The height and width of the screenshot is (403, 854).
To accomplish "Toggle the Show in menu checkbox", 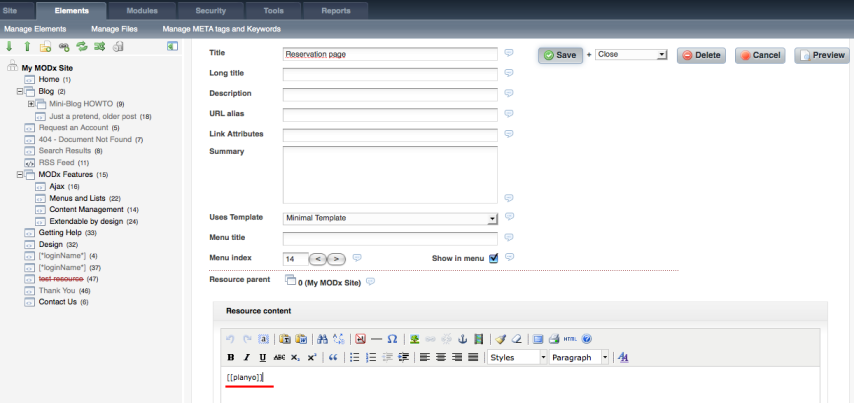I will point(493,258).
